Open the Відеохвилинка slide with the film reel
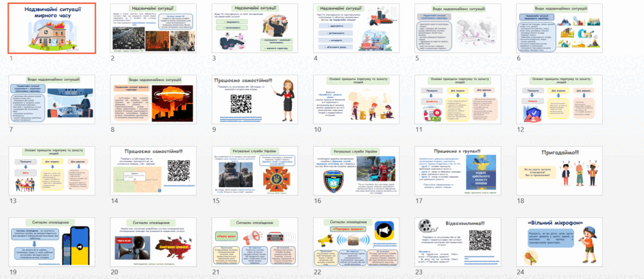The height and width of the screenshot is (279, 644). point(458,241)
